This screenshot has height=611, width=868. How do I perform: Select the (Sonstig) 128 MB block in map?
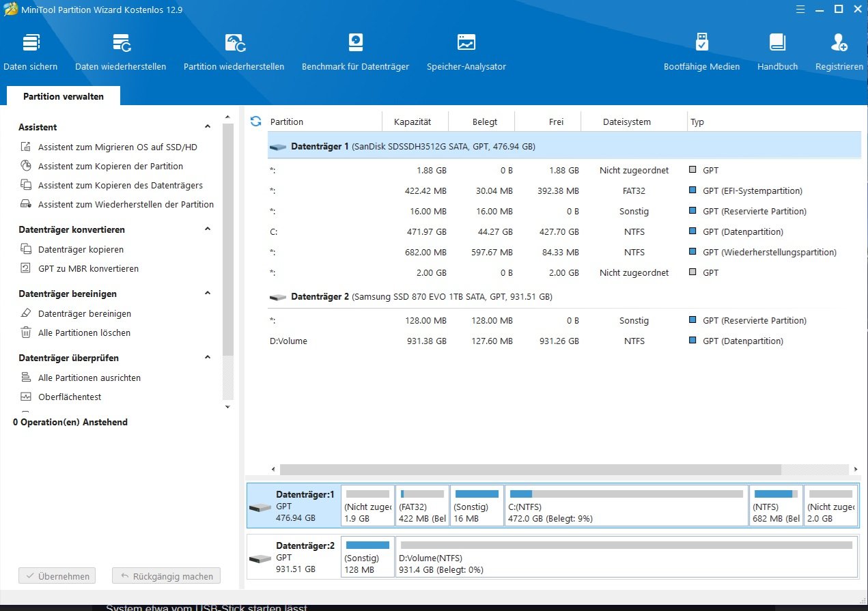(368, 556)
